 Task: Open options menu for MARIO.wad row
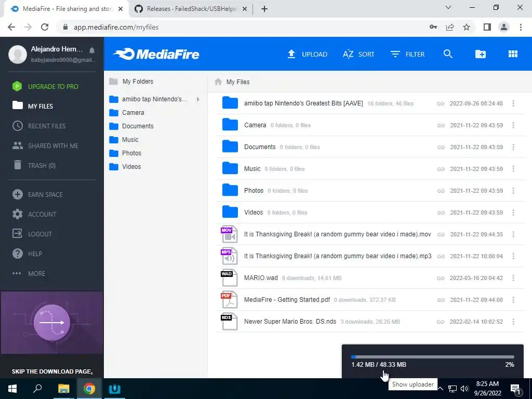[x=513, y=278]
